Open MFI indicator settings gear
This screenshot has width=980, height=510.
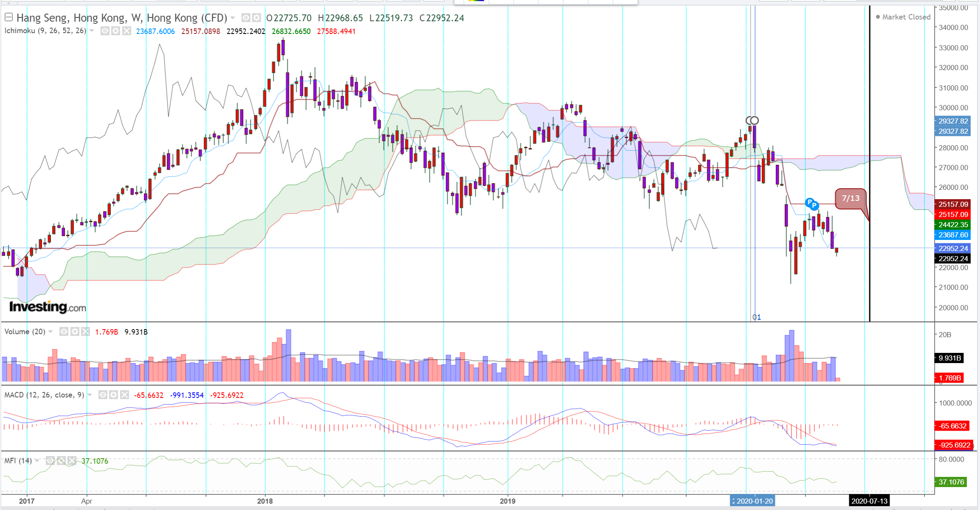(61, 461)
